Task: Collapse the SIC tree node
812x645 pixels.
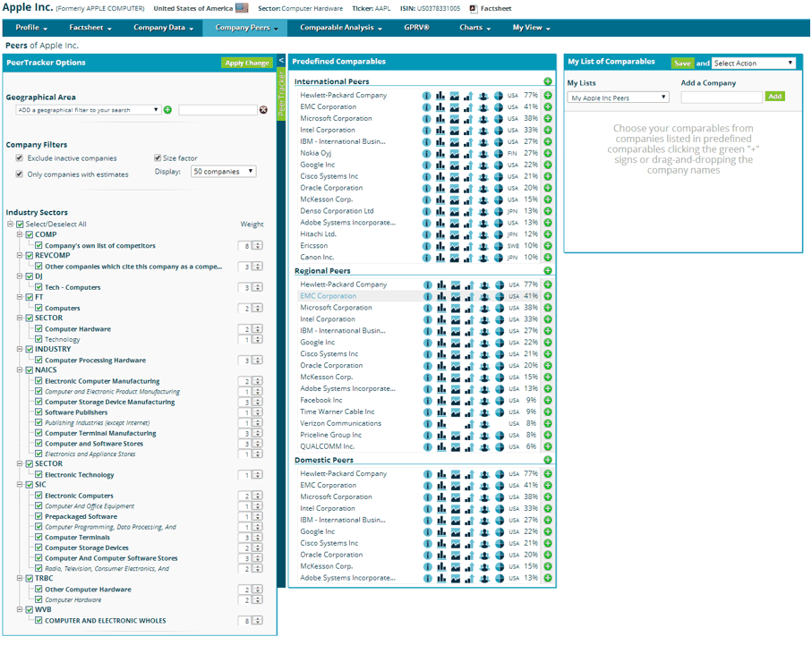Action: (20, 485)
